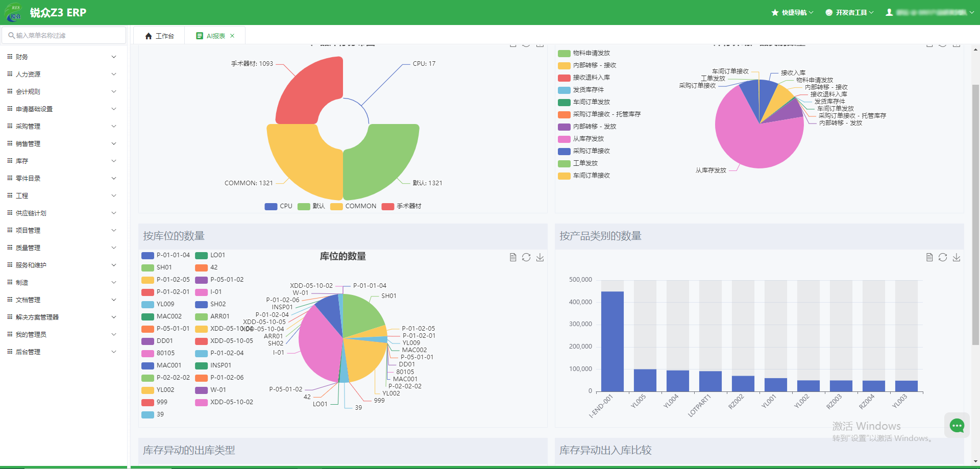Expand the 采购管理 menu
The image size is (980, 469).
[x=63, y=126]
